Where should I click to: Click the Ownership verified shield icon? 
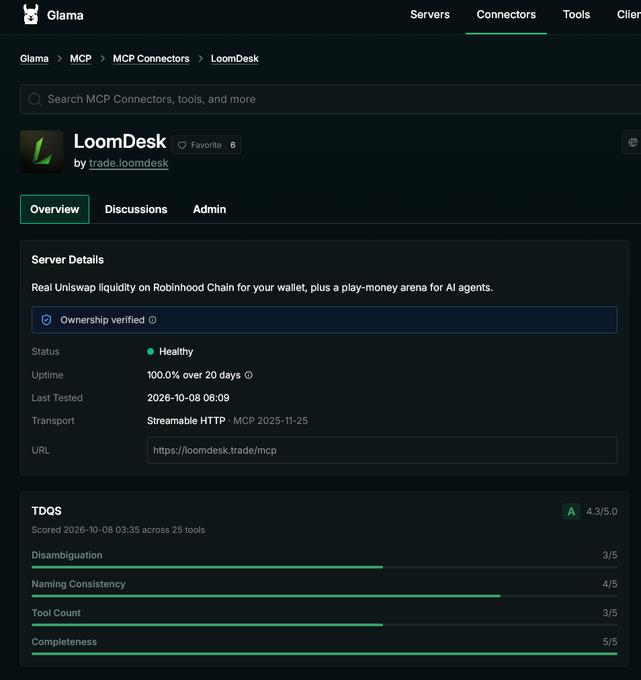[x=46, y=320]
